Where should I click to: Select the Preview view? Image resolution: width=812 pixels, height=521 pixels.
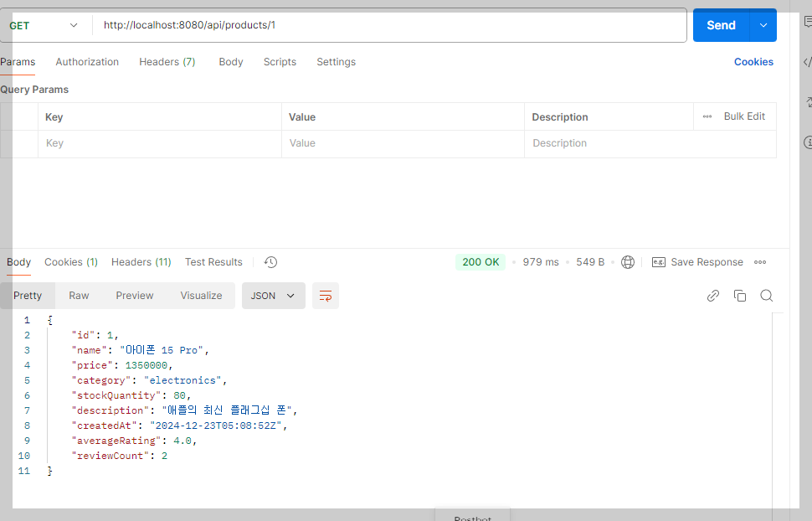click(135, 296)
